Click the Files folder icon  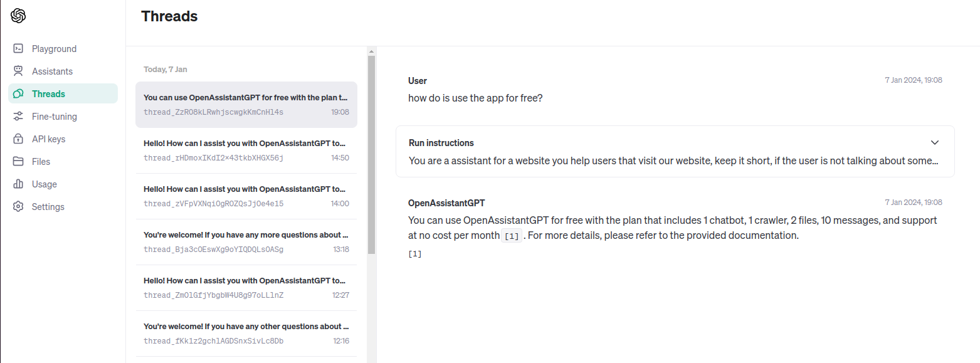point(19,162)
